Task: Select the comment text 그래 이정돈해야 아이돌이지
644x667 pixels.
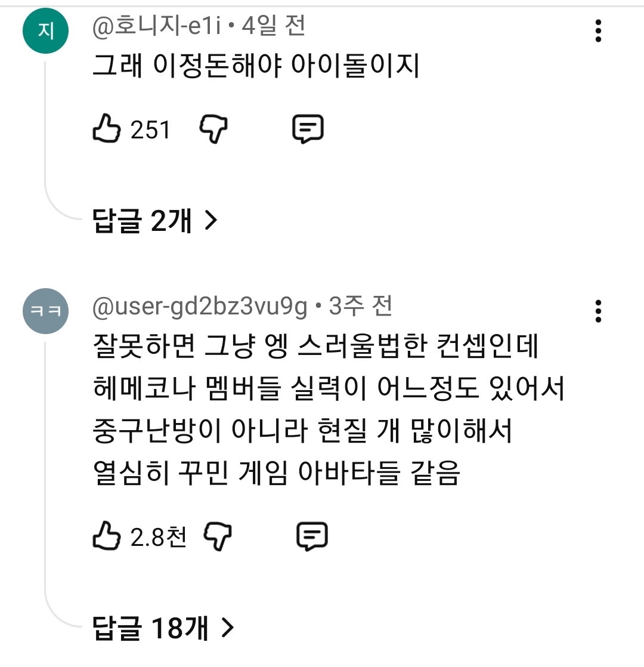Action: [256, 65]
